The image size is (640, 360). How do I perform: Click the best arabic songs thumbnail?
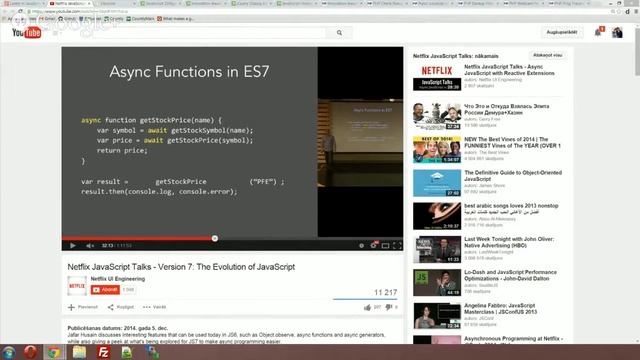pos(437,216)
